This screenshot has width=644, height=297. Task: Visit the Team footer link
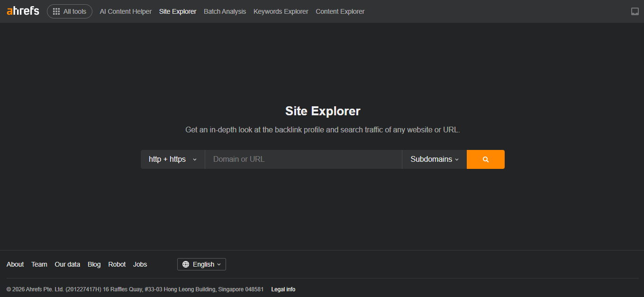39,264
